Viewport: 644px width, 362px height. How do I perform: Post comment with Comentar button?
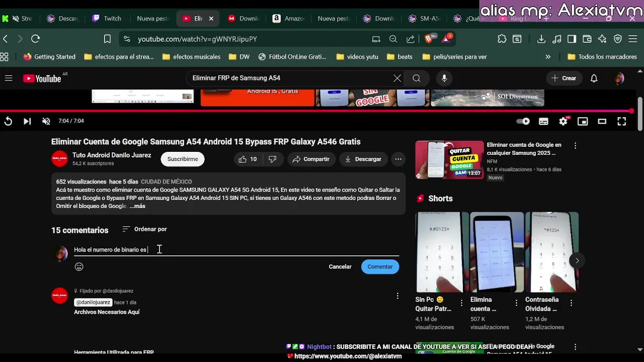(380, 266)
